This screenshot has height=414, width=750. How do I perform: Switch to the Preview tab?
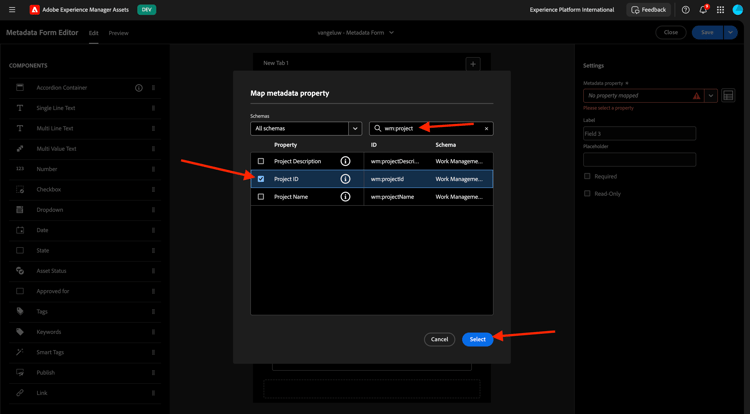click(118, 33)
